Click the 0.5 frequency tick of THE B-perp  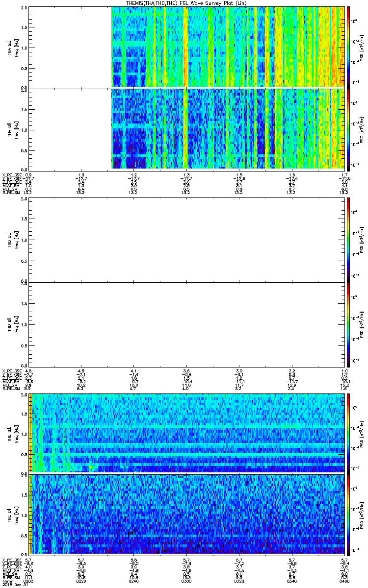coord(24,454)
